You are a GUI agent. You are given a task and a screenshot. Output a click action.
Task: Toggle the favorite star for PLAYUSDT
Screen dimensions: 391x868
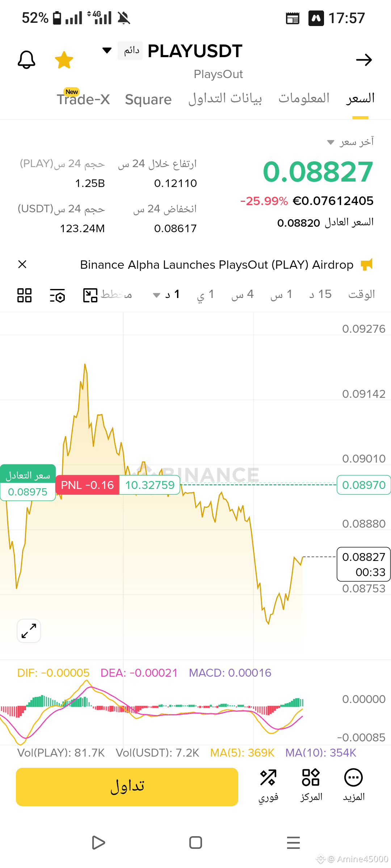tap(64, 60)
